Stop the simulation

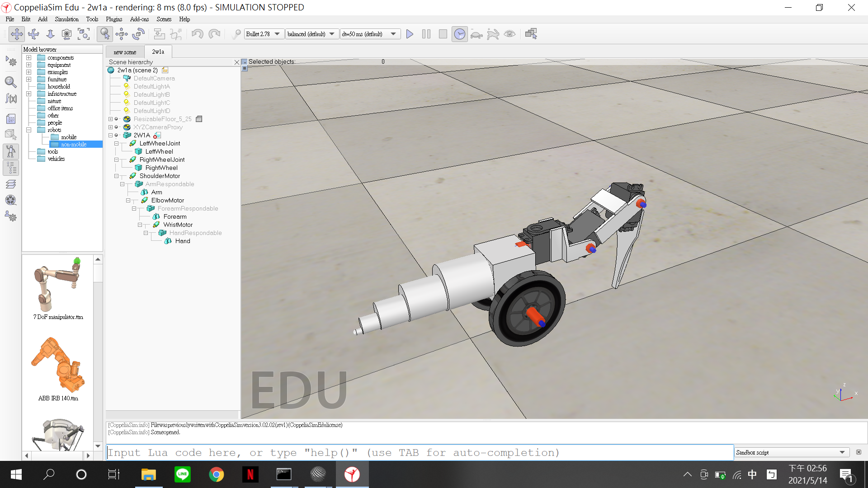443,34
